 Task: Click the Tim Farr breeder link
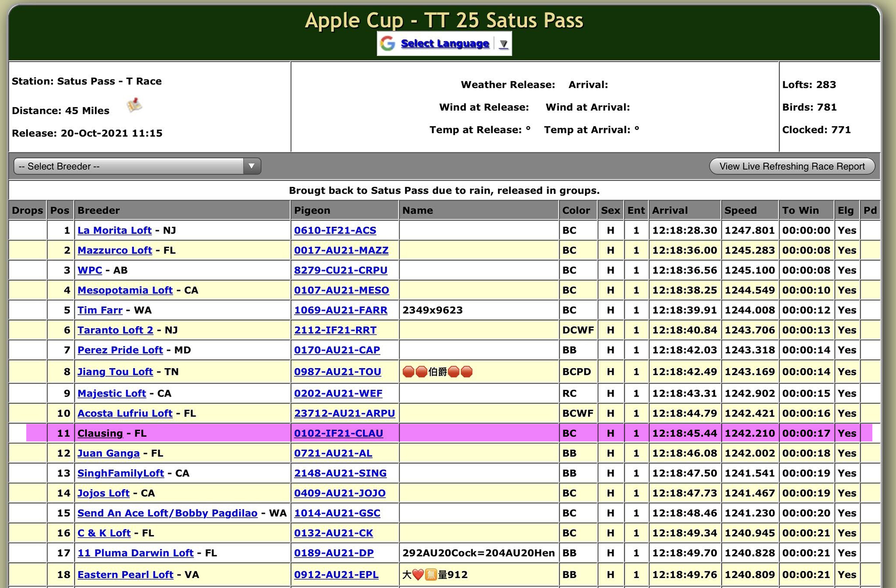tap(100, 310)
